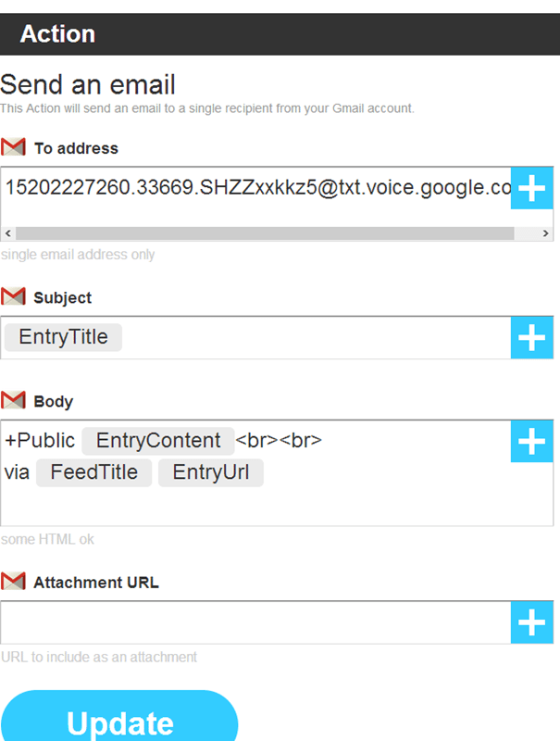Select the EntryContent ingredient tag in Body
The image size is (560, 741).
158,441
